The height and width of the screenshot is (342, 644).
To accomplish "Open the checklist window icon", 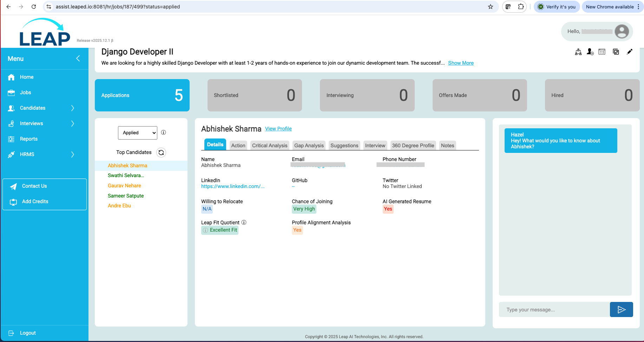I will tap(602, 52).
